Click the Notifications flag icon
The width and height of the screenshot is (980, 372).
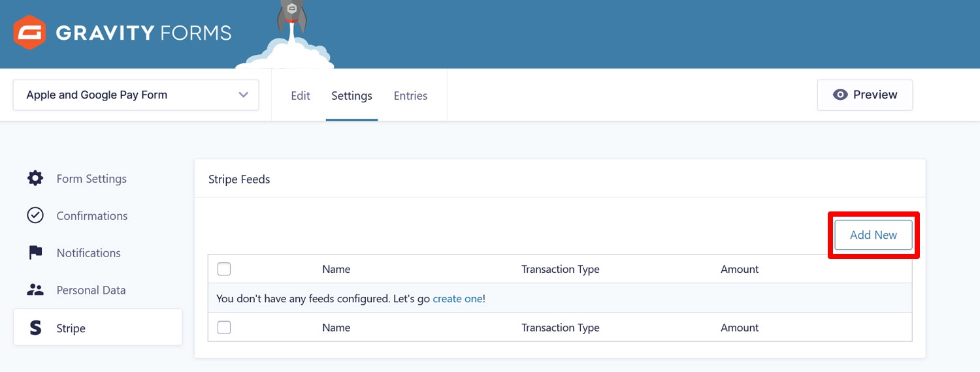click(35, 253)
